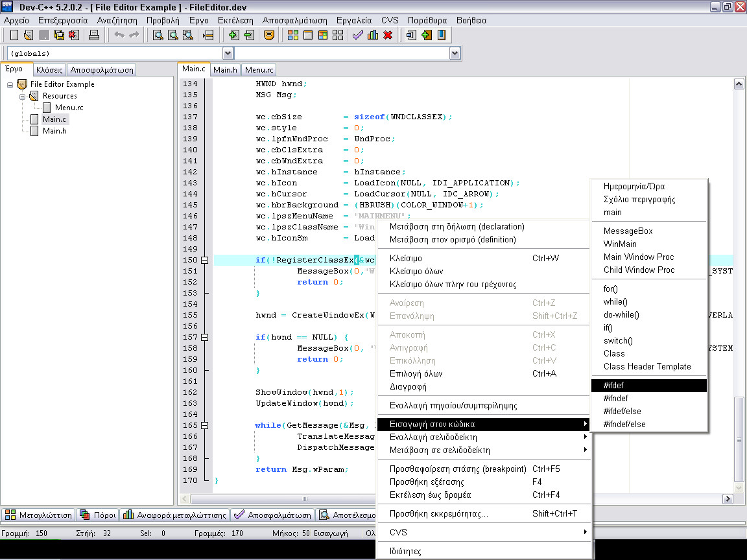
Task: Open Project options via orange toolbar icon
Action: (x=269, y=35)
